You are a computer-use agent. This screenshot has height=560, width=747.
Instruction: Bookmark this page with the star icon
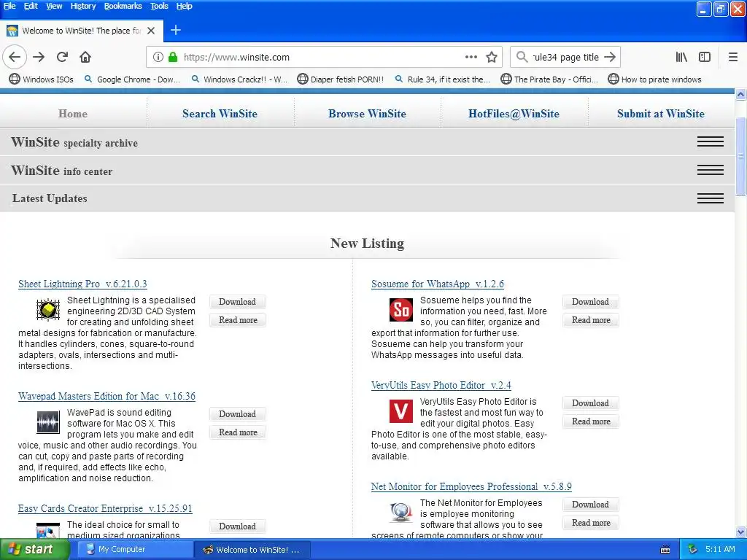492,57
